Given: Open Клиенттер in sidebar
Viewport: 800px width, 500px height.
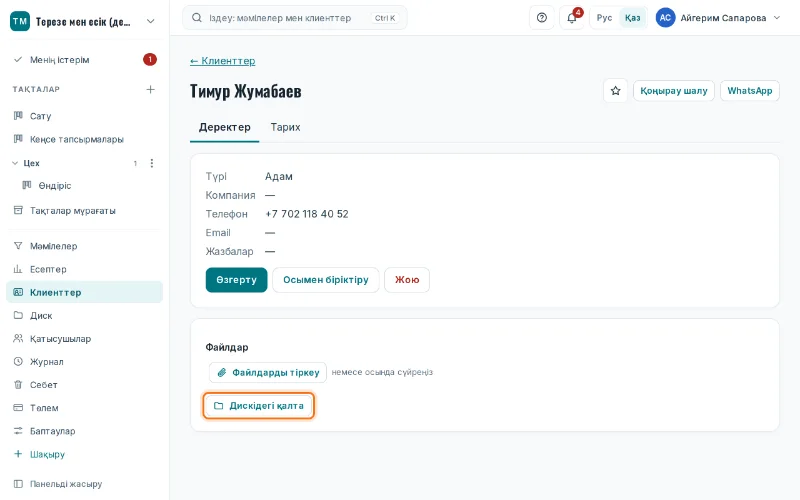Looking at the screenshot, I should tap(84, 292).
